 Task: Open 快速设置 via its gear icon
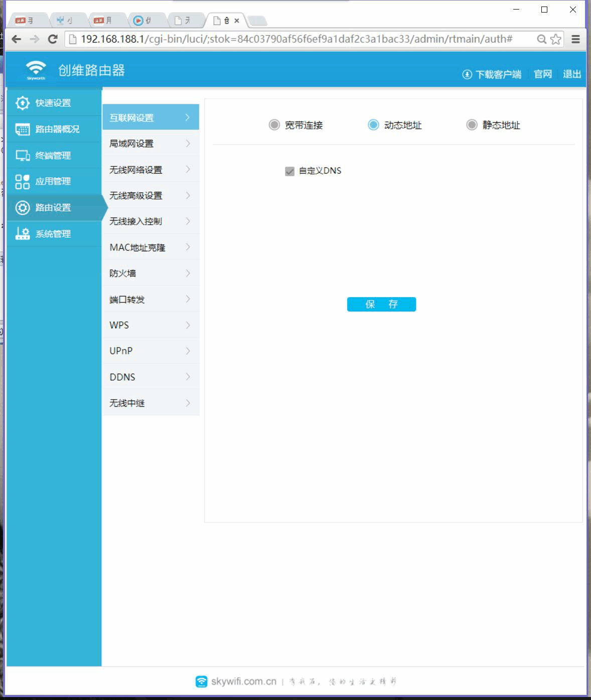point(22,102)
